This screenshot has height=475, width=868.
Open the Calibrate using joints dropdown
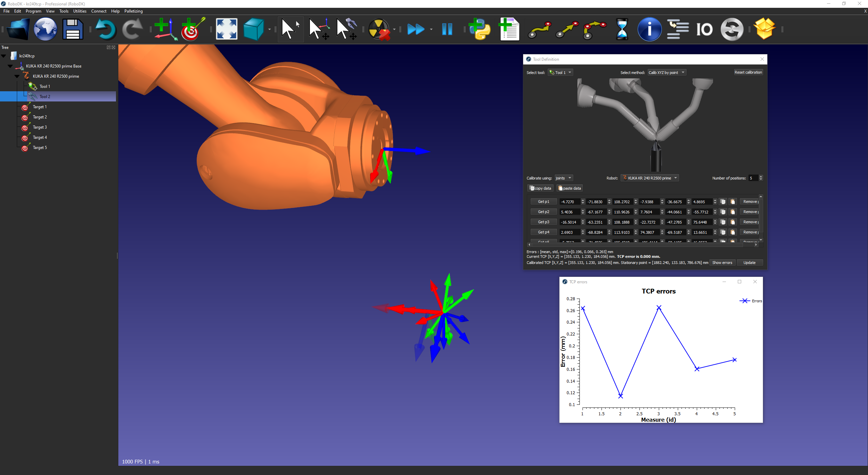pyautogui.click(x=564, y=178)
